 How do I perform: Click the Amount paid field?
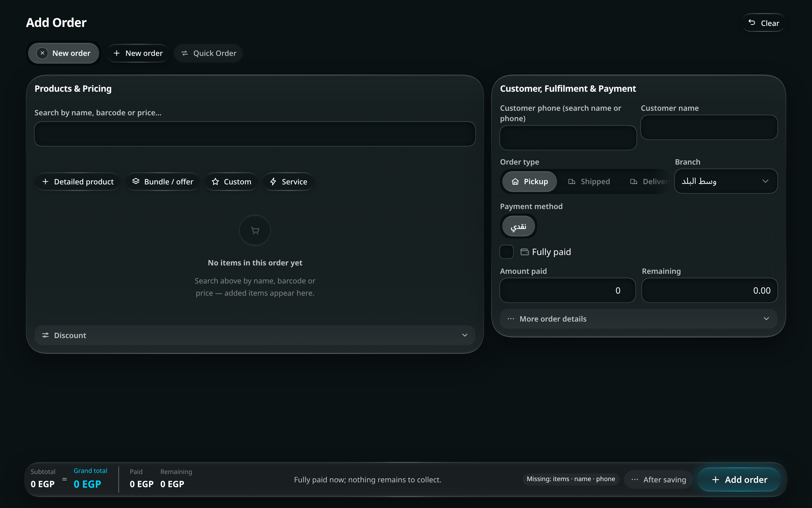[x=568, y=290]
